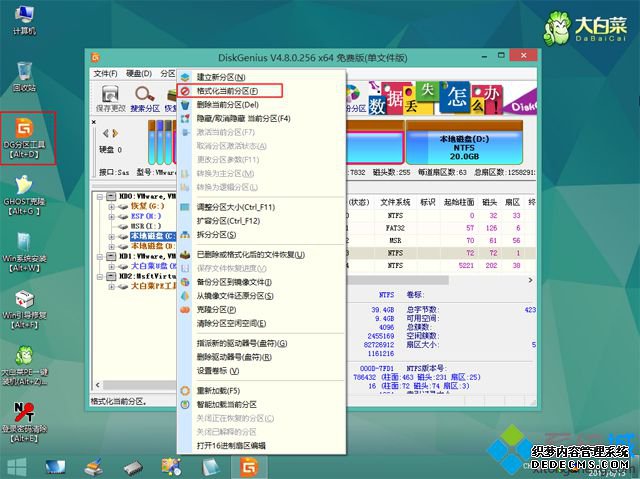640x479 pixels.
Task: Select the DG分区工具 desktop shortcut
Action: click(24, 138)
